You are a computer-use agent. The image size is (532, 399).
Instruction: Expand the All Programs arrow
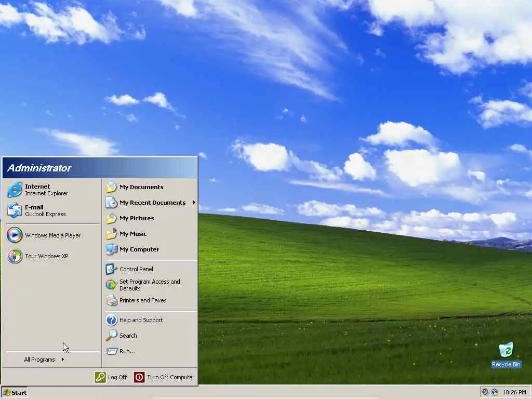63,360
